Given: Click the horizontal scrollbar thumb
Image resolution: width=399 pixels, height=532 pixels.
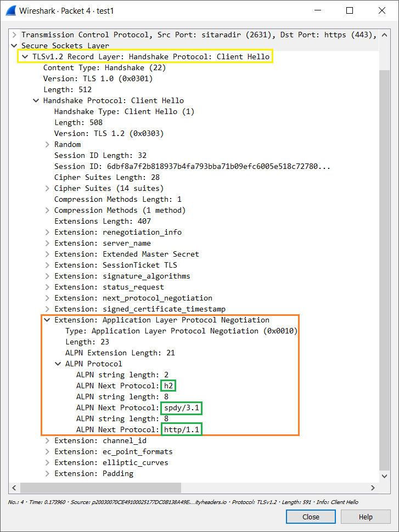Looking at the screenshot, I should pos(100,488).
